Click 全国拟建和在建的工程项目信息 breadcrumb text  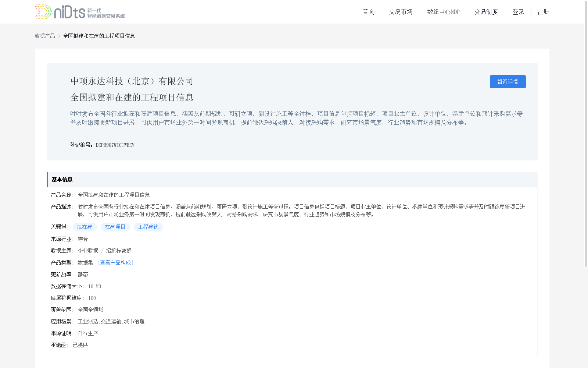pyautogui.click(x=99, y=36)
